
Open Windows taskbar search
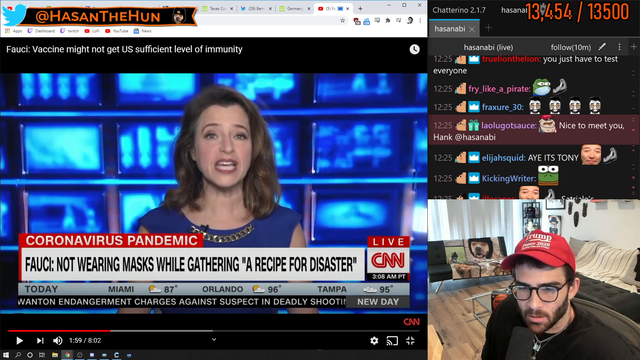click(x=18, y=355)
